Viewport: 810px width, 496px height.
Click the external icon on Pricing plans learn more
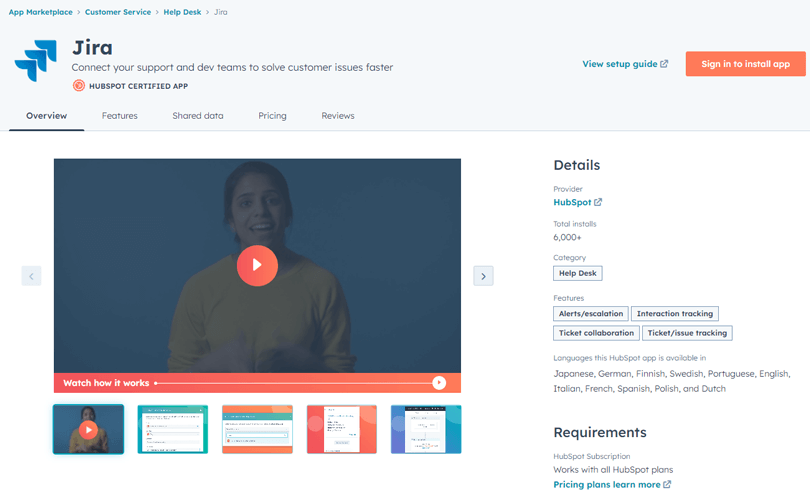(667, 484)
